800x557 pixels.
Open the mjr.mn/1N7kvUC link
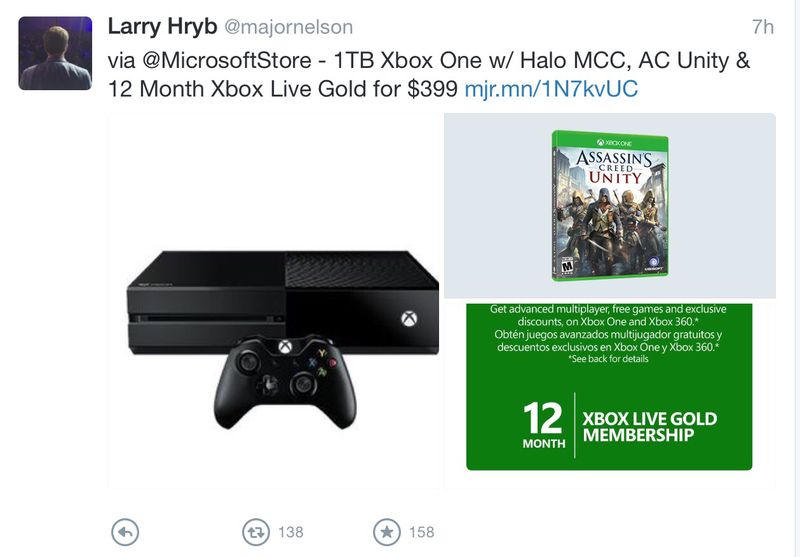click(551, 89)
